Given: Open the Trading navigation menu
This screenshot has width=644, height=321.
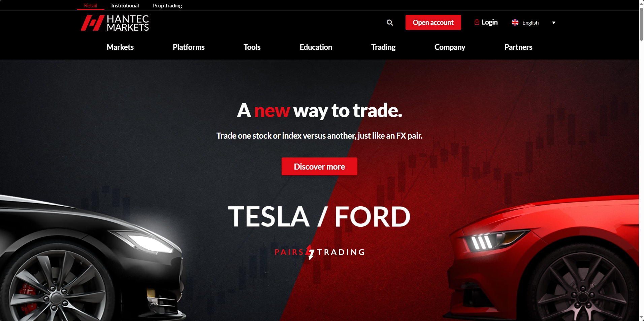Looking at the screenshot, I should [x=383, y=47].
